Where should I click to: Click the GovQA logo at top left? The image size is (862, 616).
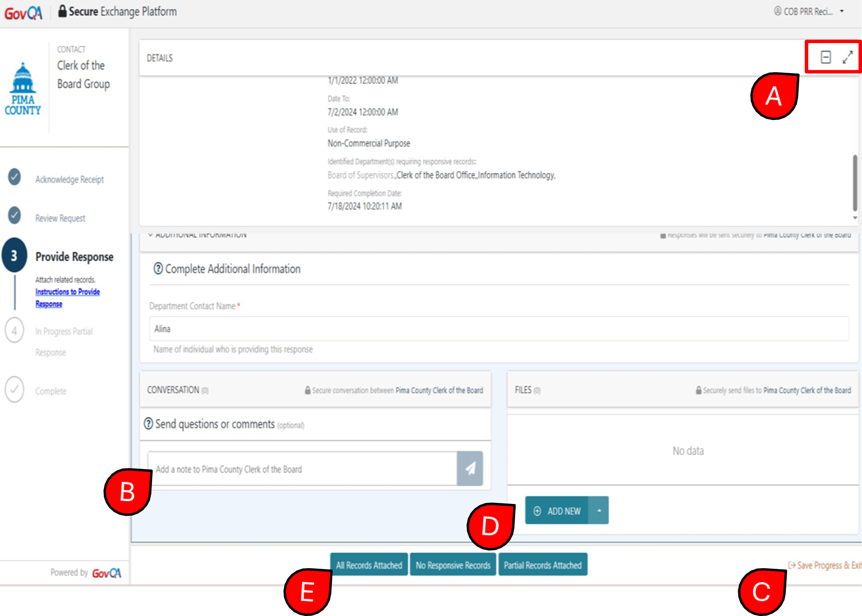click(23, 13)
